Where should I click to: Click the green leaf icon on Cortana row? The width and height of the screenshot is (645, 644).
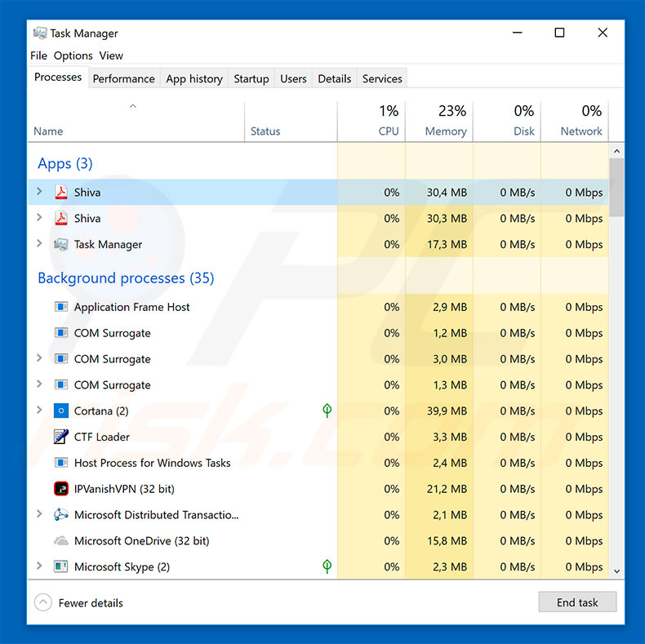click(x=327, y=410)
